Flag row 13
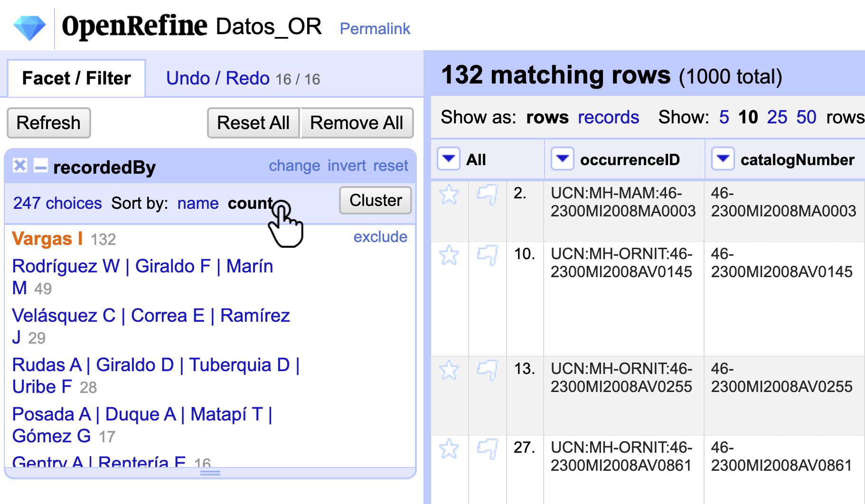865x504 pixels. [487, 370]
